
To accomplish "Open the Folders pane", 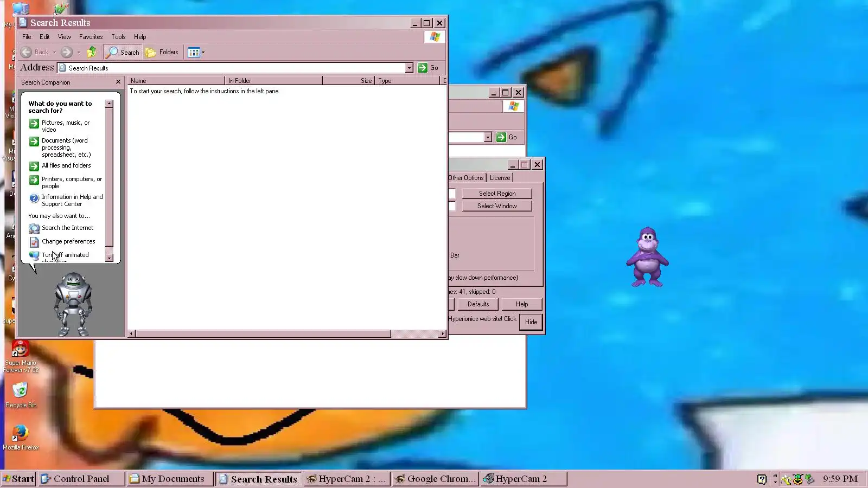I will click(162, 52).
